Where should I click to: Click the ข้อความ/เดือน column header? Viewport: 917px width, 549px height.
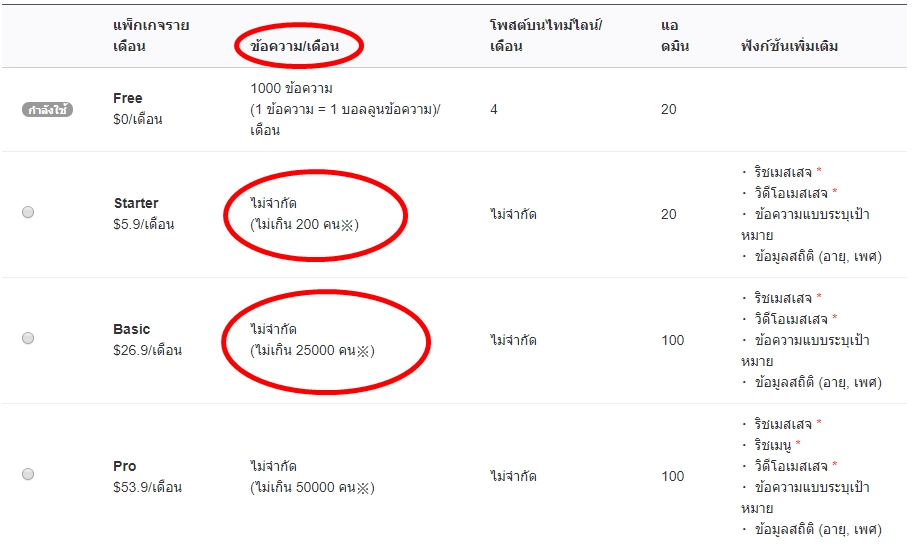(295, 46)
